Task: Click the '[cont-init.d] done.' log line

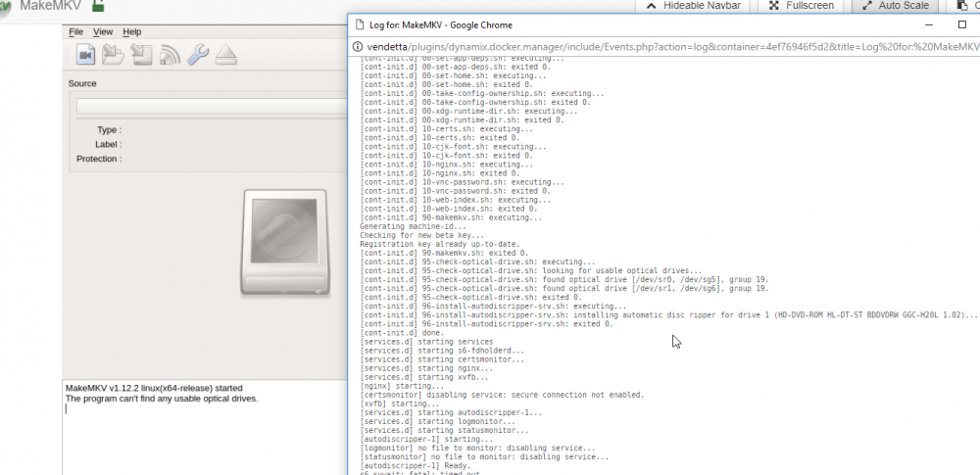Action: tap(402, 333)
